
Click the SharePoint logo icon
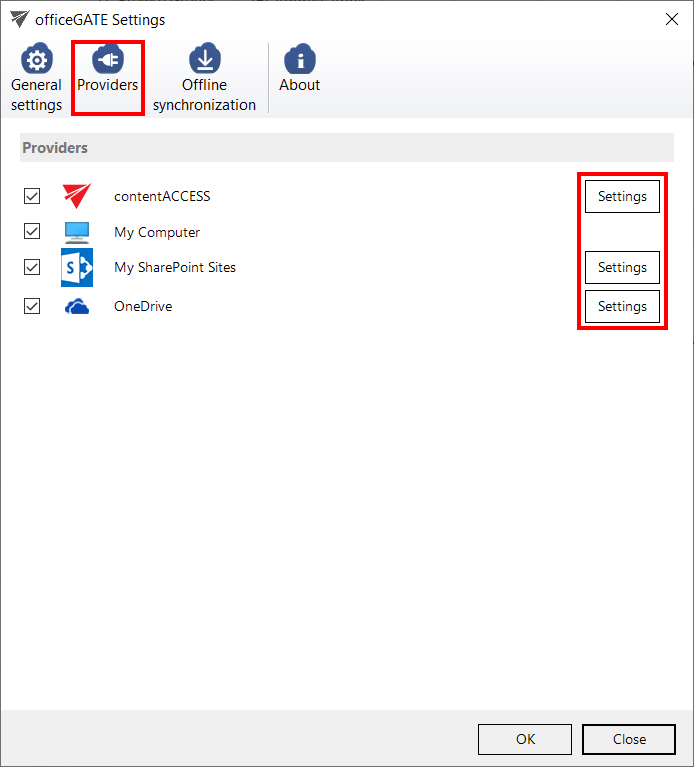click(77, 267)
